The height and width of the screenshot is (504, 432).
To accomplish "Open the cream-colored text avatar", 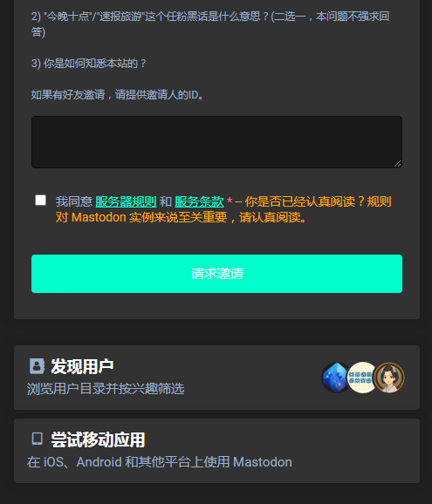I will 361,378.
